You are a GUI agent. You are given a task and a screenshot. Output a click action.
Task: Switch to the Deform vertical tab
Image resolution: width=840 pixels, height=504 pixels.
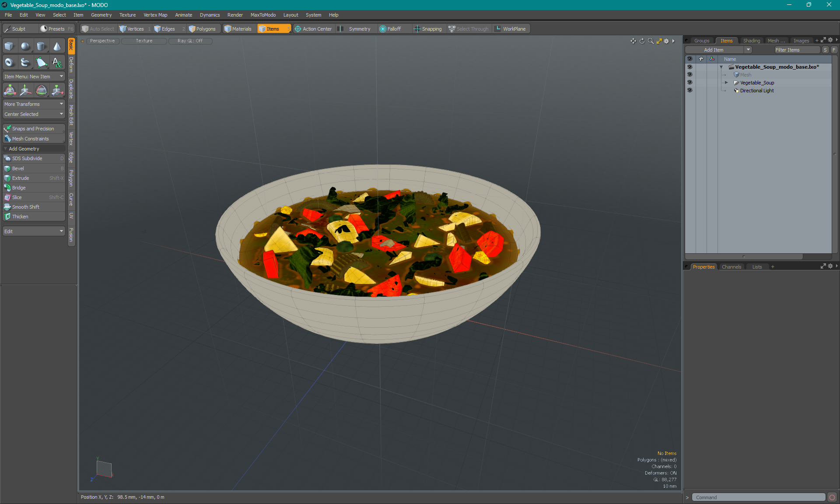pyautogui.click(x=71, y=65)
